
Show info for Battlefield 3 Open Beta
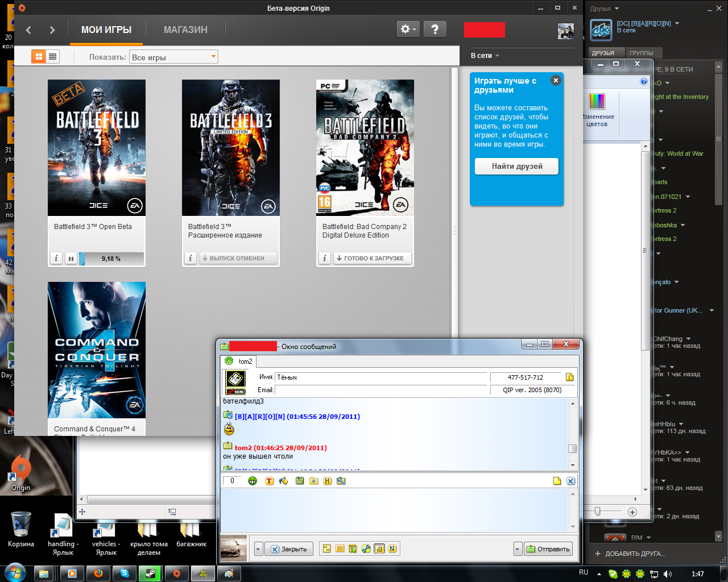pos(56,259)
